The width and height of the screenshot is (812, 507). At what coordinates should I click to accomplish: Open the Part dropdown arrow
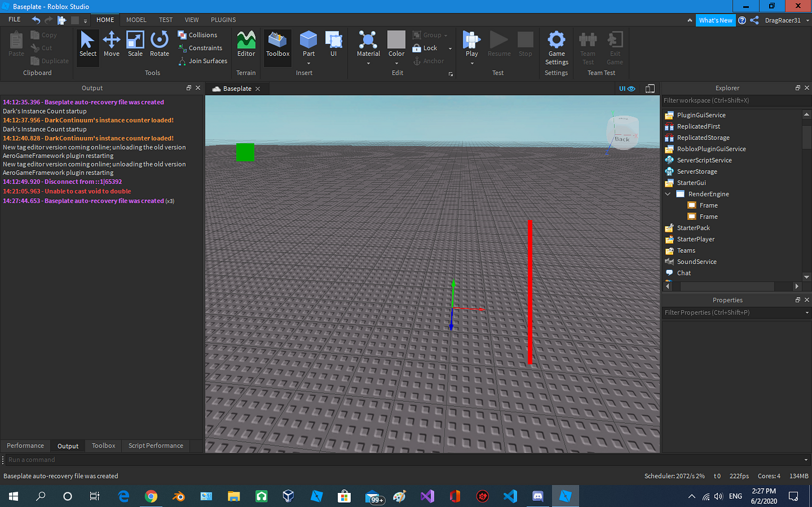(308, 64)
